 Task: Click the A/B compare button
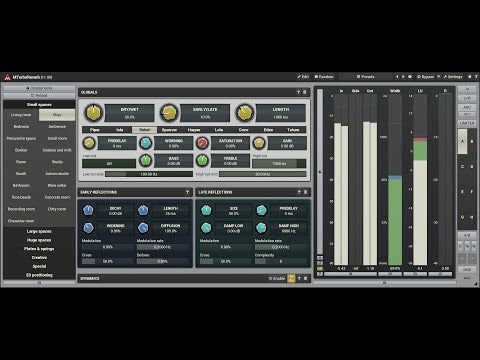467,235
